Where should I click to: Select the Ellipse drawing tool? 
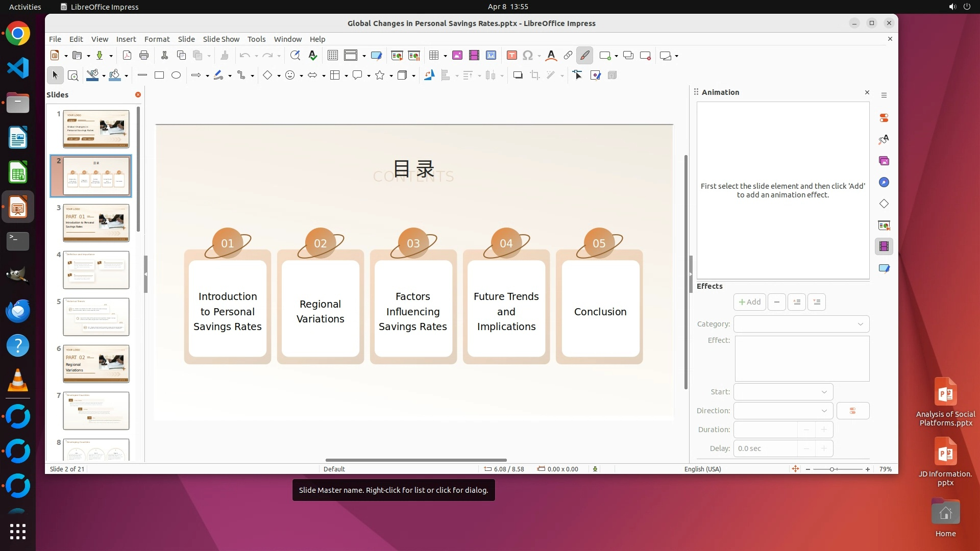tap(176, 76)
